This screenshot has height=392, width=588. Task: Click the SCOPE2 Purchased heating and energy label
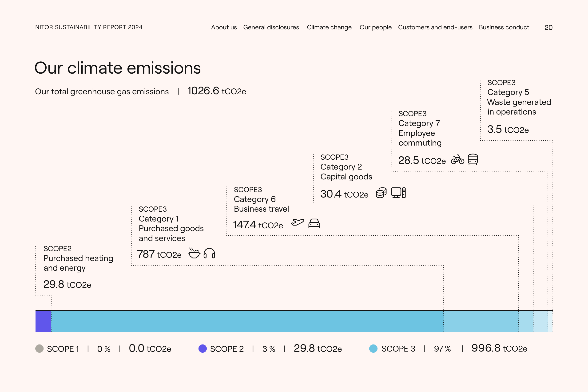click(78, 258)
